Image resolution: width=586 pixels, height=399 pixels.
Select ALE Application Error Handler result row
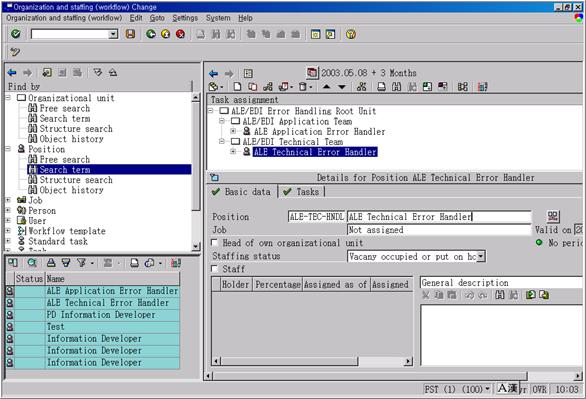(112, 291)
